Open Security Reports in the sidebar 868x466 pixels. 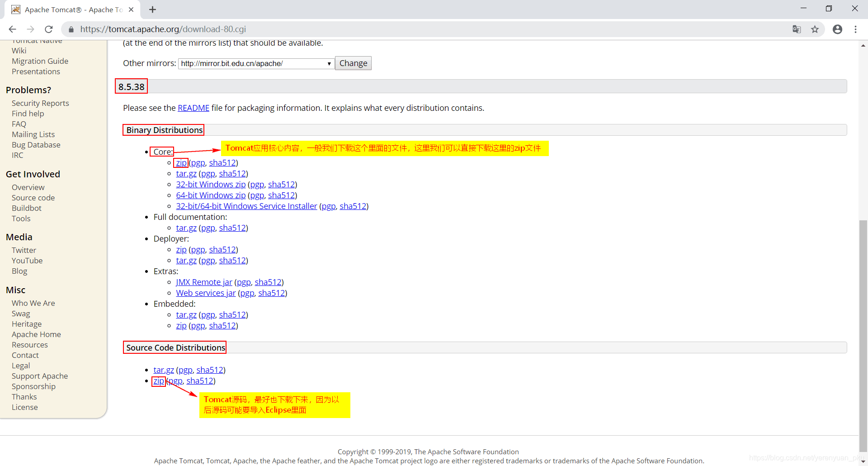click(x=40, y=103)
